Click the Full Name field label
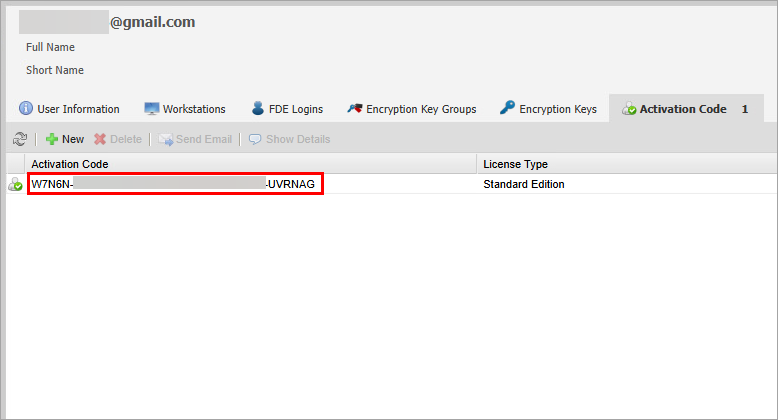The image size is (778, 420). [50, 47]
